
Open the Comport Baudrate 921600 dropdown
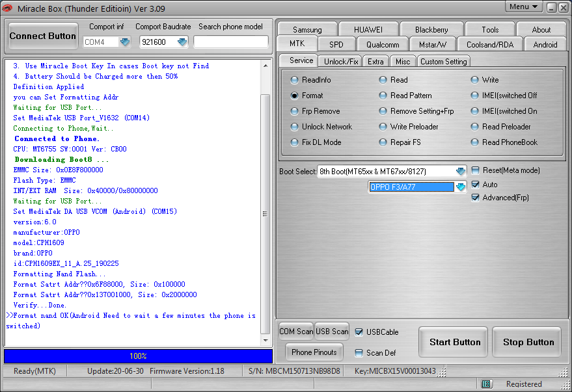tap(182, 42)
